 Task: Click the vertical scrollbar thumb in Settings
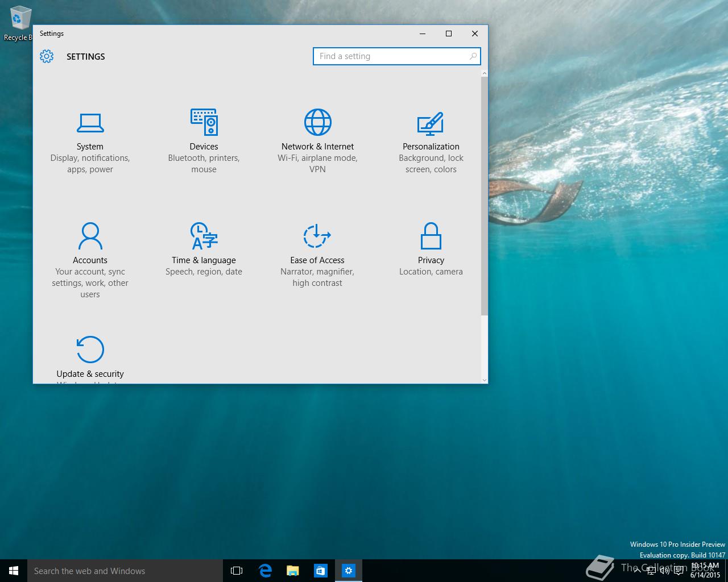point(485,196)
